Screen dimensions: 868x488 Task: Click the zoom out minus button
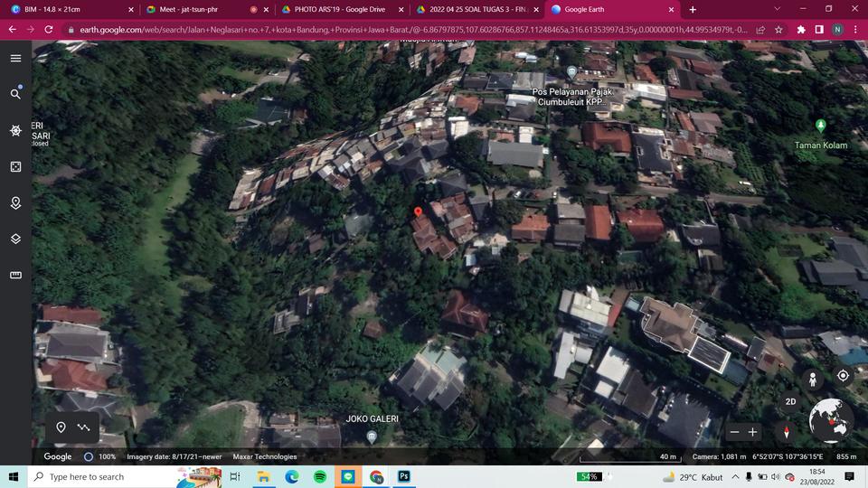pos(734,432)
